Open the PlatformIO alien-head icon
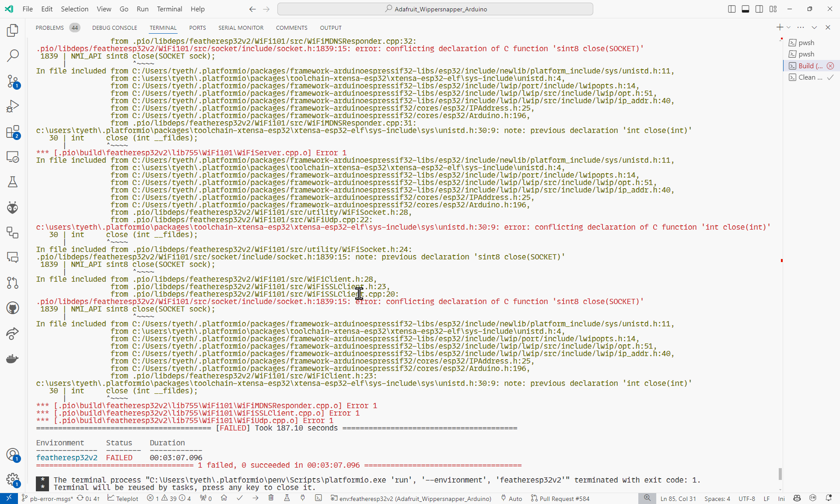Image resolution: width=840 pixels, height=504 pixels. (x=13, y=207)
